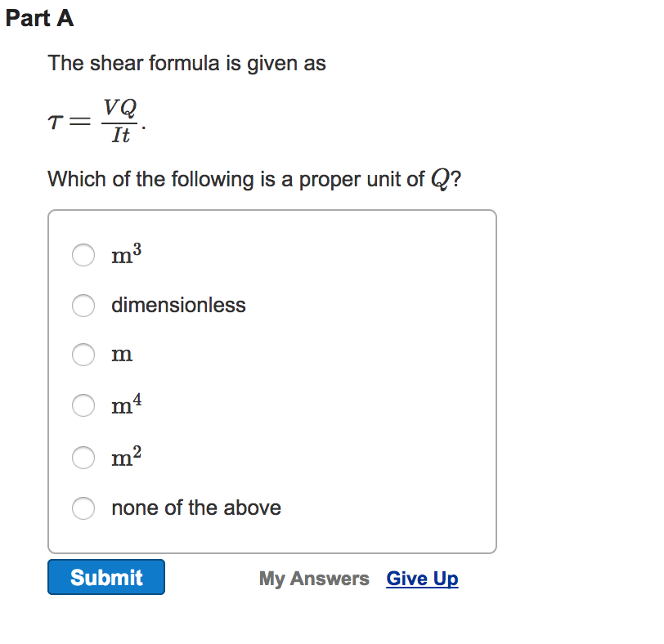Click the m⁴ option label text
The width and height of the screenshot is (664, 644).
point(127,405)
